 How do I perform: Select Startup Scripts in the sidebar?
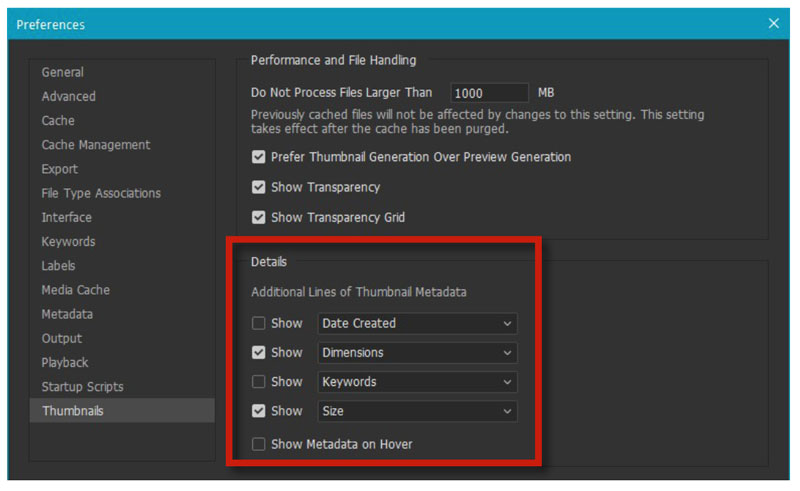point(83,387)
